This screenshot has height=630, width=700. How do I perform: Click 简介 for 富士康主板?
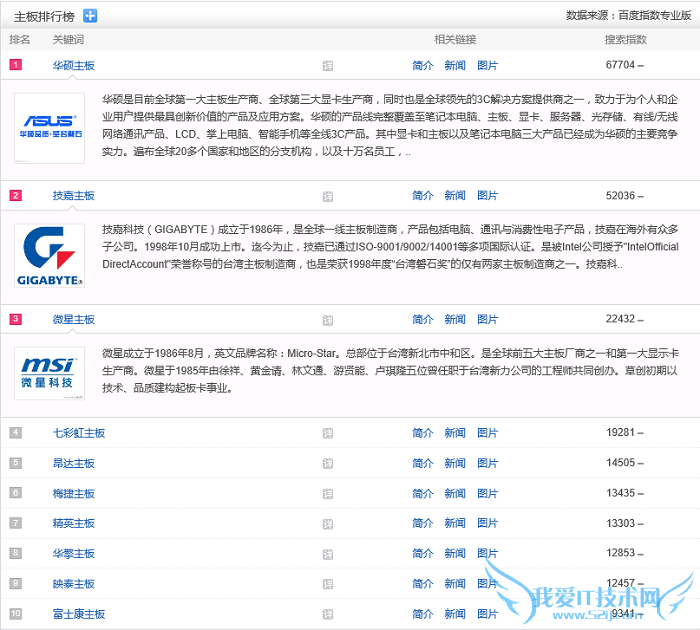click(x=423, y=614)
